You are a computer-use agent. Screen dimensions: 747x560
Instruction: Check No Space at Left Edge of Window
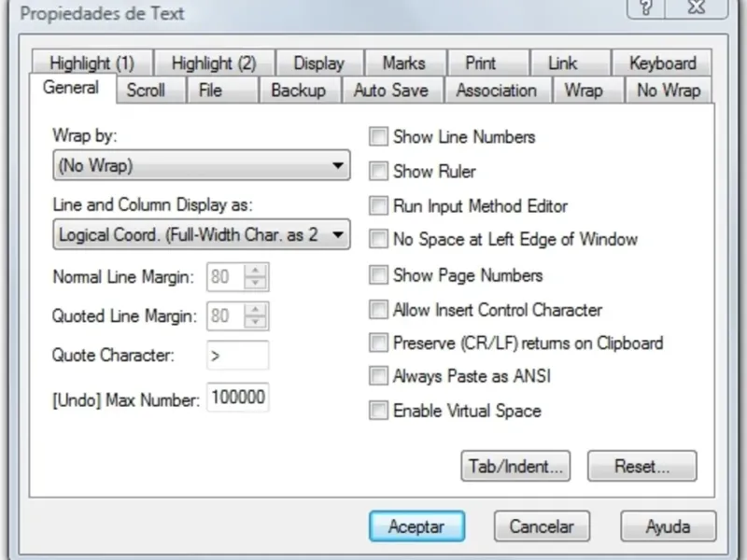(379, 239)
